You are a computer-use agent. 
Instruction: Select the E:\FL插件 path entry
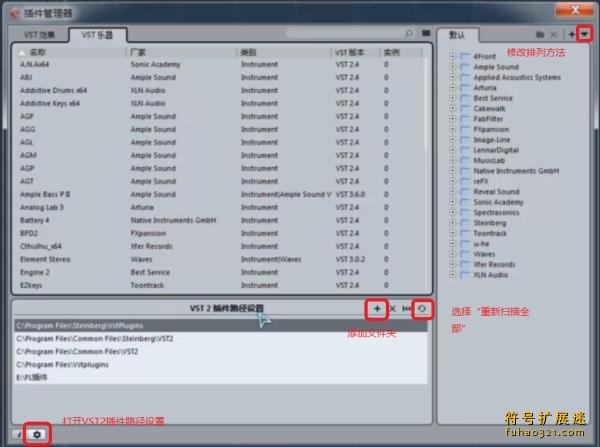[x=221, y=378]
